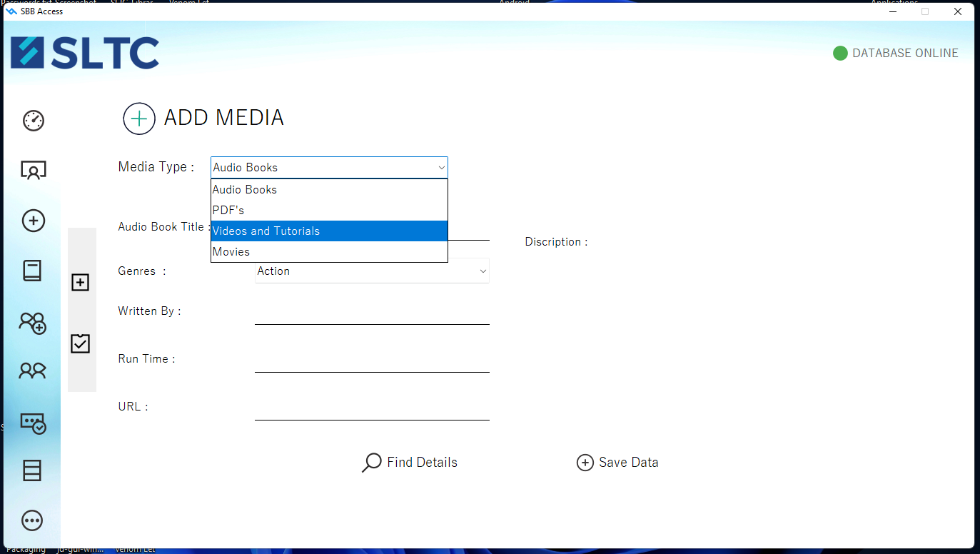Click the Find Details button
Screen dimensions: 980x554
click(409, 463)
